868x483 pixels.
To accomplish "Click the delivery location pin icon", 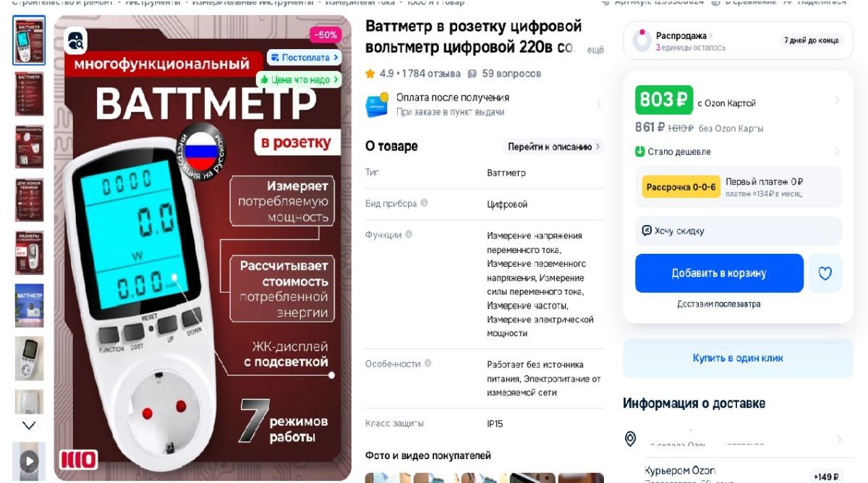I will (631, 439).
